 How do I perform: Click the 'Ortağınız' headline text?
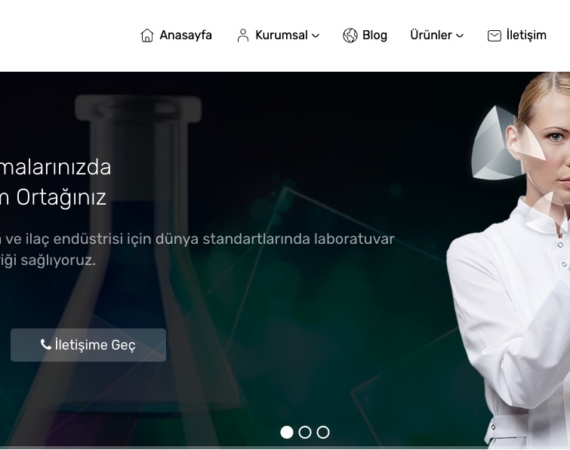61,198
